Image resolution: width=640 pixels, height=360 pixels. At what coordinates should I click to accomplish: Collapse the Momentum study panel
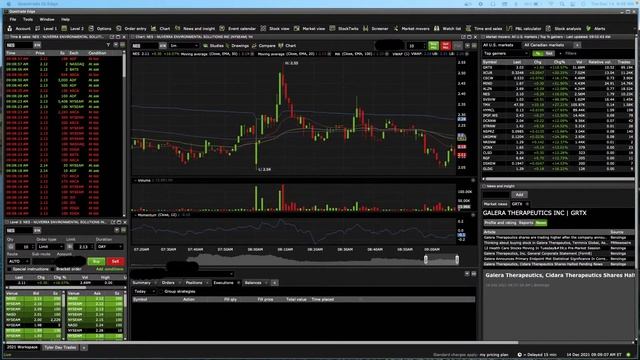tap(135, 215)
